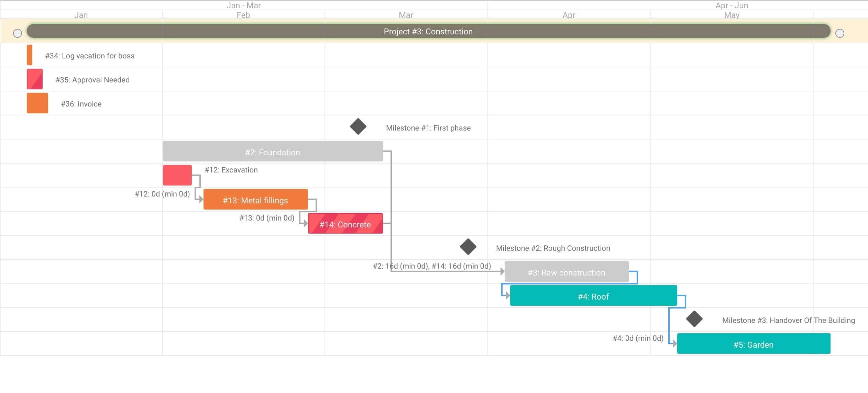The width and height of the screenshot is (868, 393).
Task: Click the #4: 0d dependency label
Action: tap(638, 338)
